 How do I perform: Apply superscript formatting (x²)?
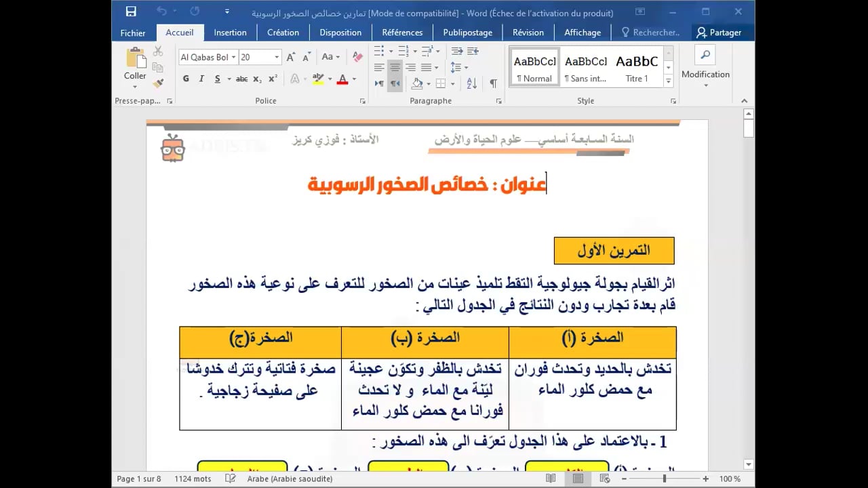[x=273, y=79]
